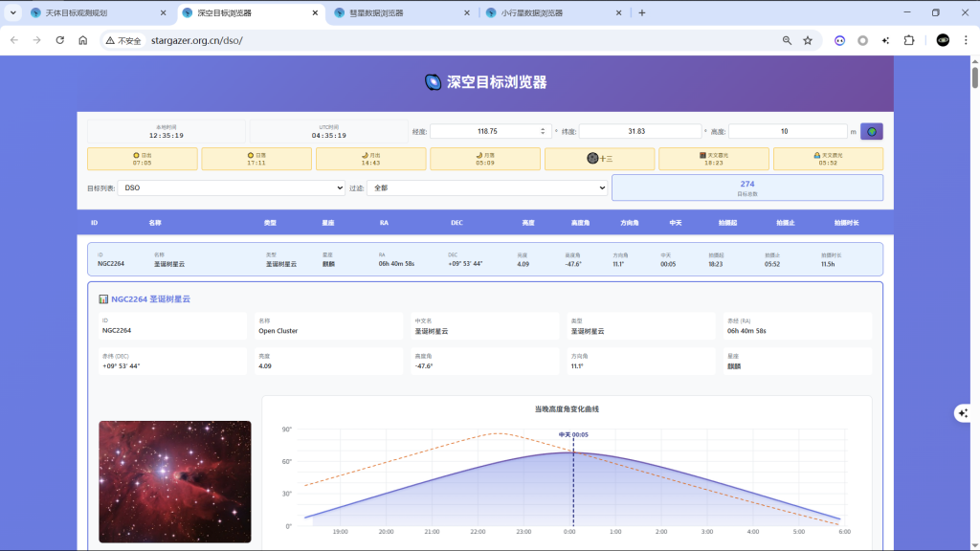Reload the page
Viewport: 980px width, 551px height.
pyautogui.click(x=60, y=40)
